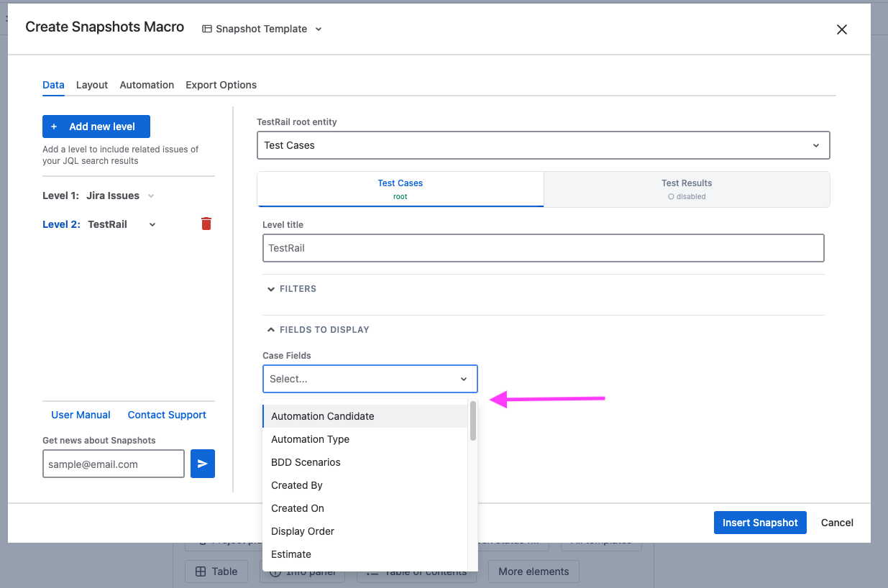Cancel the snapshot dialog

[x=837, y=523]
